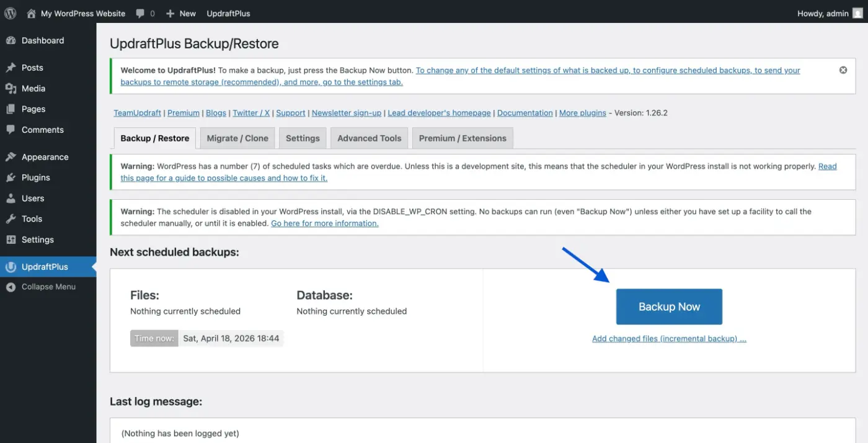868x443 pixels.
Task: Click the Backup Now button
Action: [669, 307]
